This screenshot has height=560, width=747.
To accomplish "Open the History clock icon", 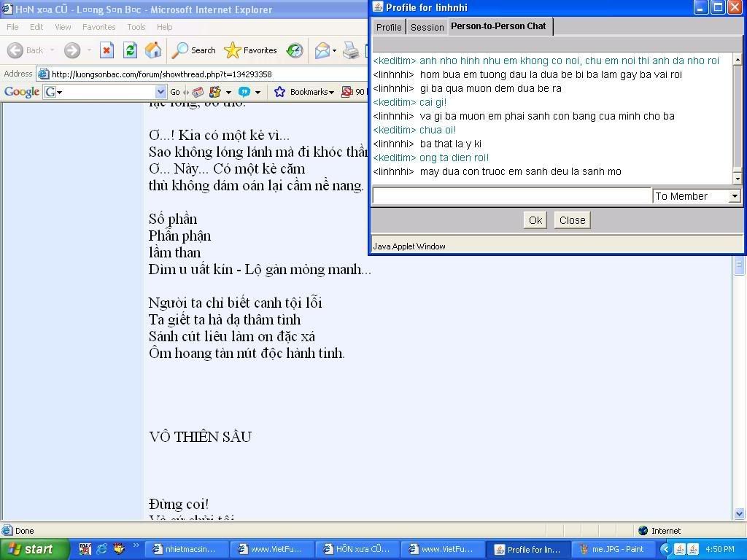I will 295,50.
